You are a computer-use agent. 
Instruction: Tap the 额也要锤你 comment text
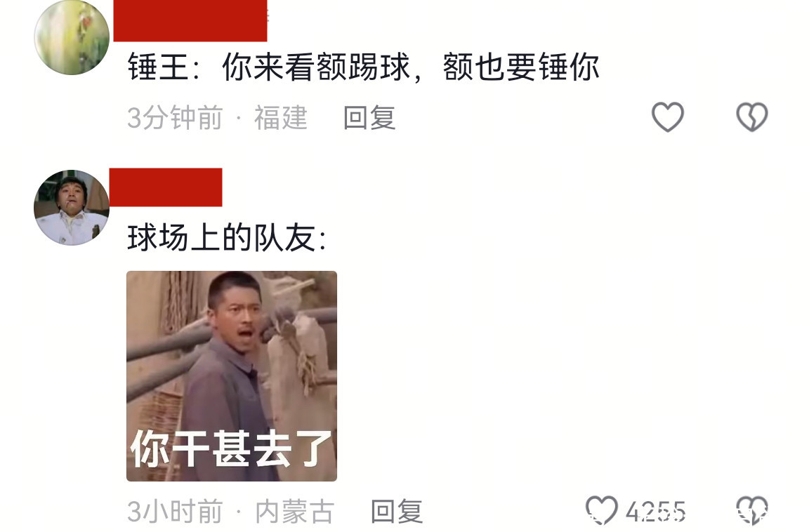[x=521, y=67]
